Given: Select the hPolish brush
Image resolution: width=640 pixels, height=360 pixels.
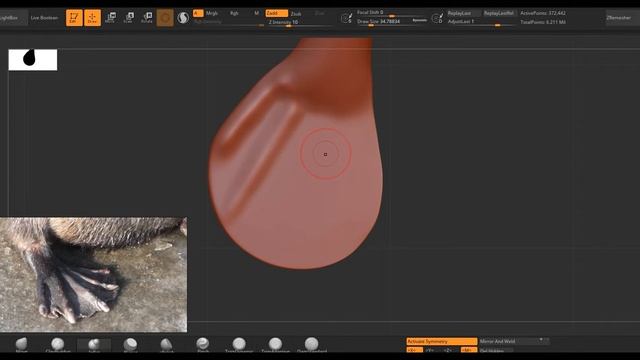Looking at the screenshot, I should pos(130,345).
